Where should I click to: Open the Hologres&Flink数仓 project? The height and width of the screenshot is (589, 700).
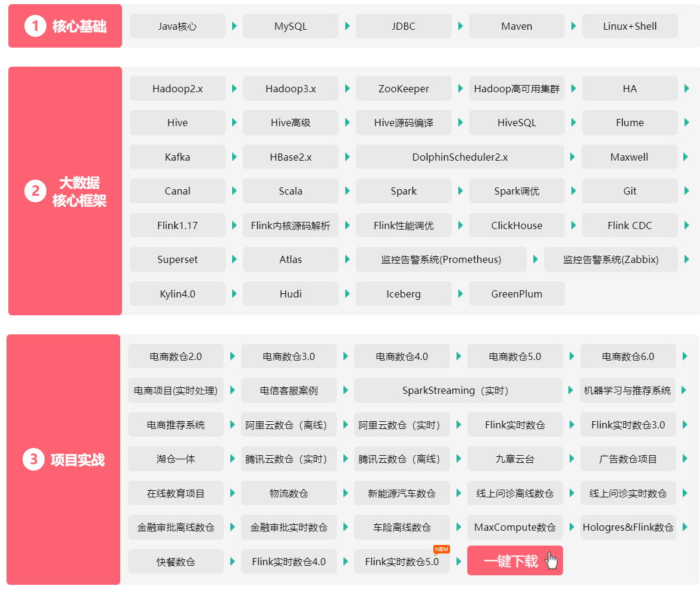[x=628, y=528]
